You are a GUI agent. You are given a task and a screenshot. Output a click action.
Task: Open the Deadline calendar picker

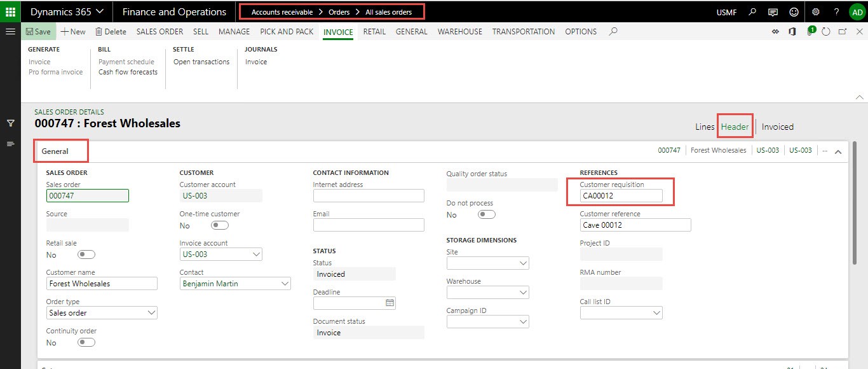(x=390, y=303)
